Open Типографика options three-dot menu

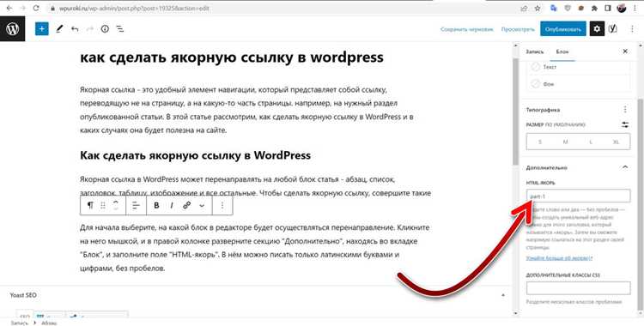[625, 110]
